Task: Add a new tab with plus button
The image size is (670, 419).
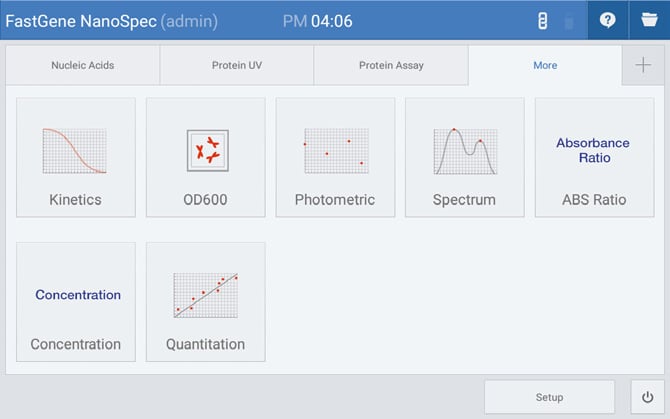Action: [642, 65]
